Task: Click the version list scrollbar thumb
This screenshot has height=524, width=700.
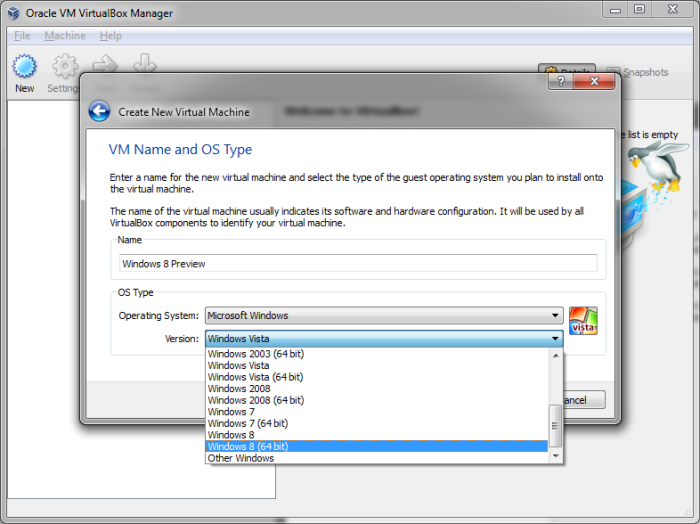Action: (x=555, y=425)
